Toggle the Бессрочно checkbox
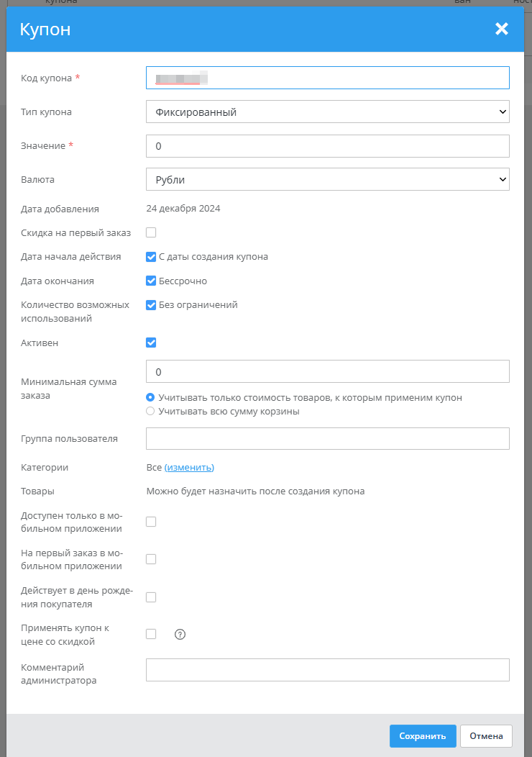This screenshot has height=757, width=532. click(x=151, y=281)
